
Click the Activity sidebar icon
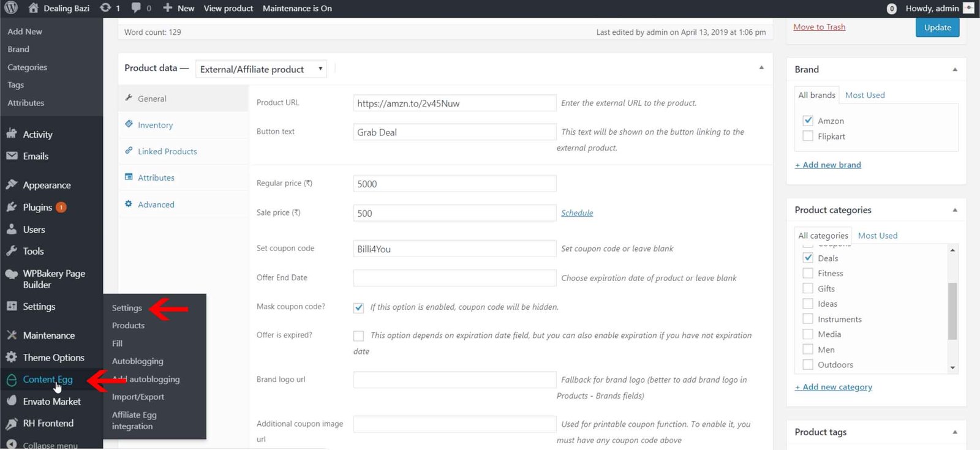click(x=12, y=134)
